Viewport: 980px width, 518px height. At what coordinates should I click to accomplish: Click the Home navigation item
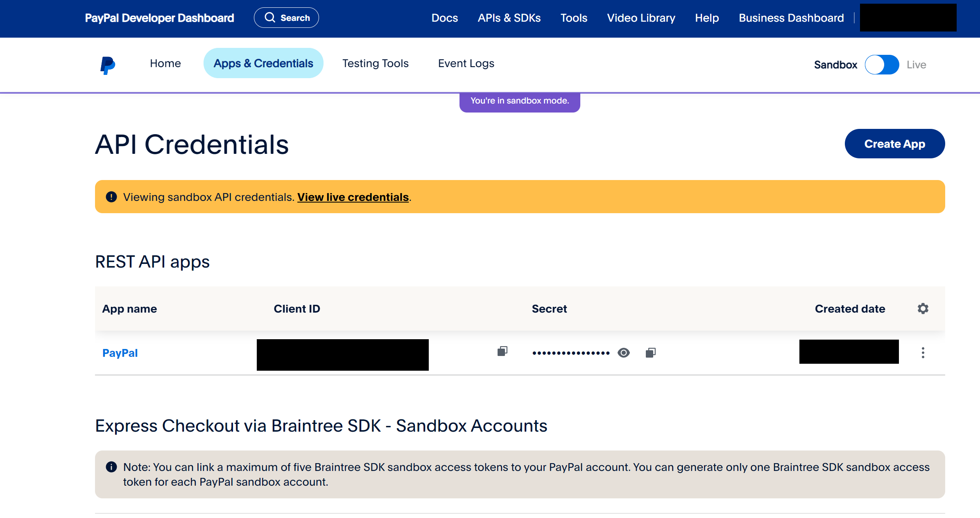(x=165, y=63)
